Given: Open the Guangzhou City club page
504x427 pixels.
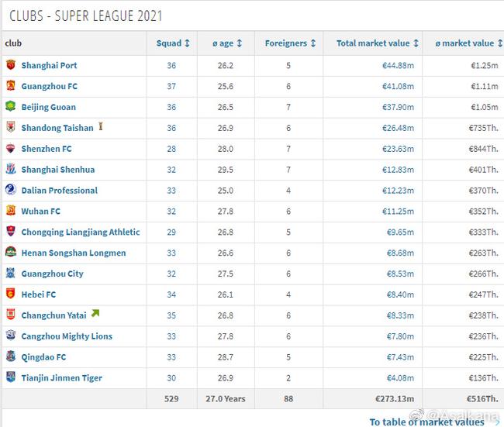Looking at the screenshot, I should 52,274.
